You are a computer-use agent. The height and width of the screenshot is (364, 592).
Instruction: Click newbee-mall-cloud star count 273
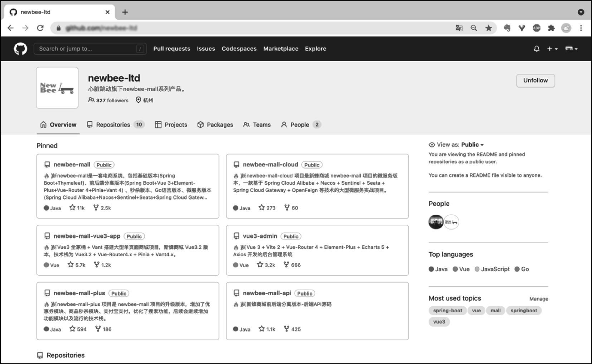[x=267, y=208]
